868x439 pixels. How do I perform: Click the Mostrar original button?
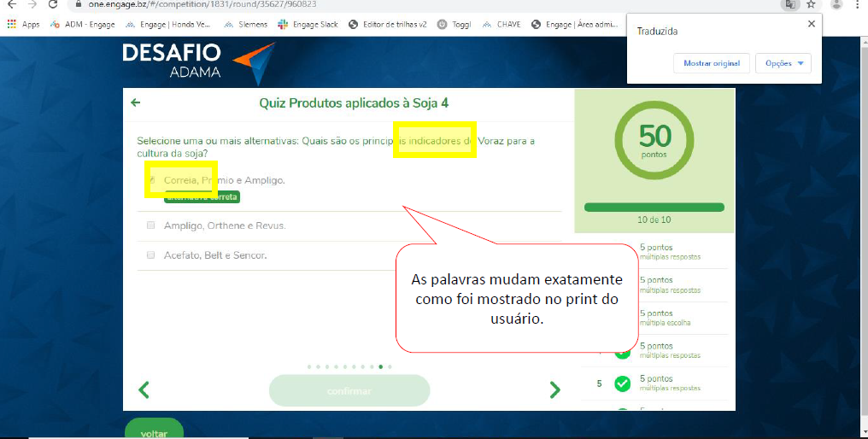click(712, 63)
